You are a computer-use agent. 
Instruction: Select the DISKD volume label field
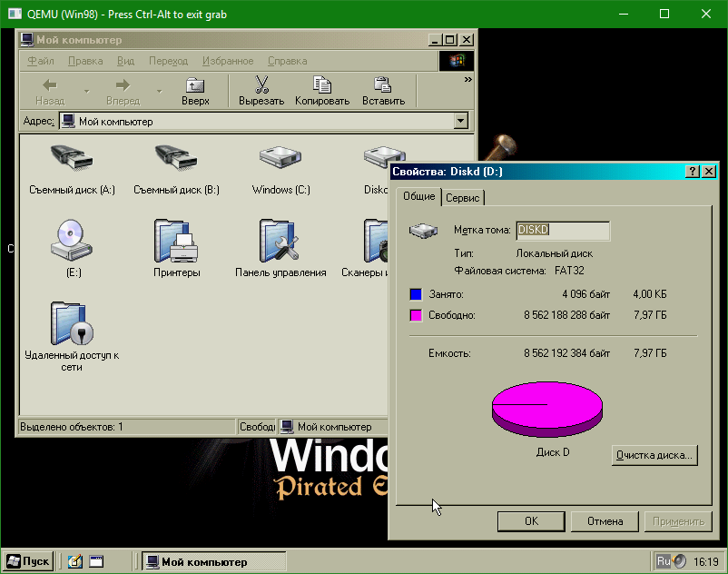coord(563,231)
